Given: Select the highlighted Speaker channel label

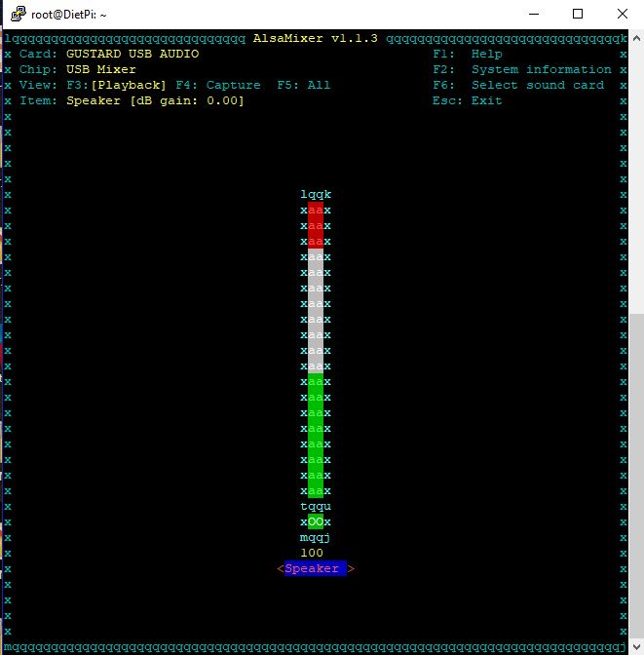Looking at the screenshot, I should pyautogui.click(x=315, y=568).
